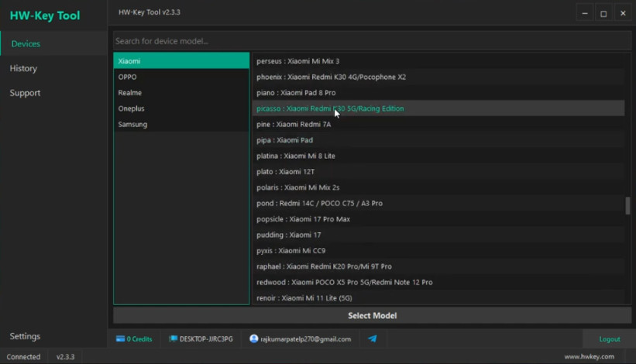Screen dimensions: 636x364
Task: Select redwood : Xiaomi POCO X5 Pro 5G
Action: [438, 282]
